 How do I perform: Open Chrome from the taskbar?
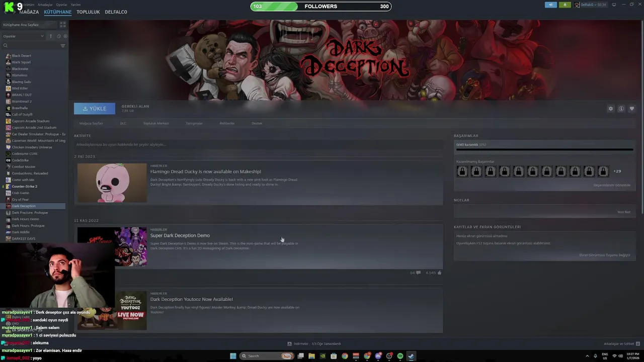tap(345, 356)
